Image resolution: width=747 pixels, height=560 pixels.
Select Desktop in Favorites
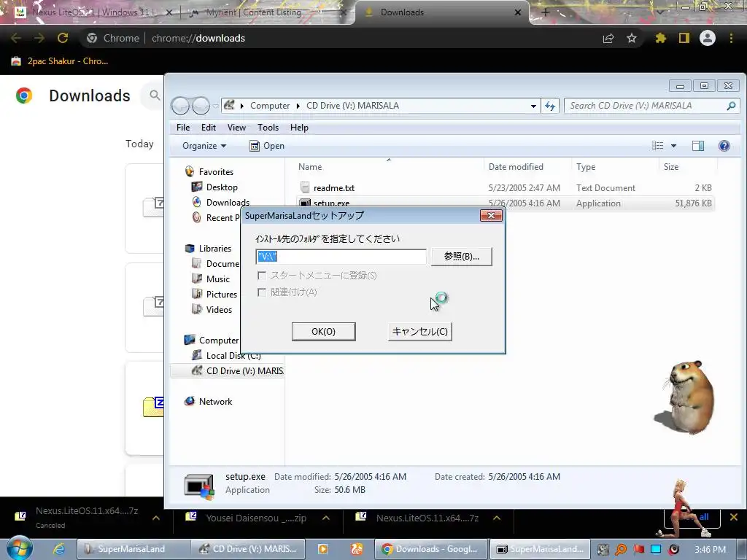(222, 187)
